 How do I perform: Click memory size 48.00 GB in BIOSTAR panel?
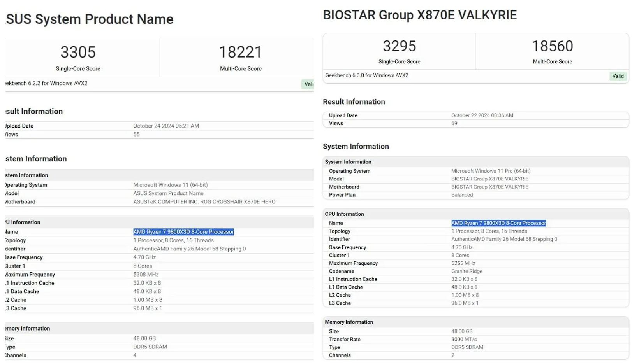461,332
